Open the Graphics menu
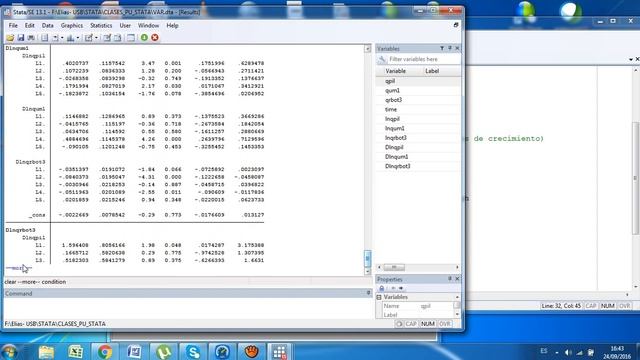 click(x=71, y=25)
